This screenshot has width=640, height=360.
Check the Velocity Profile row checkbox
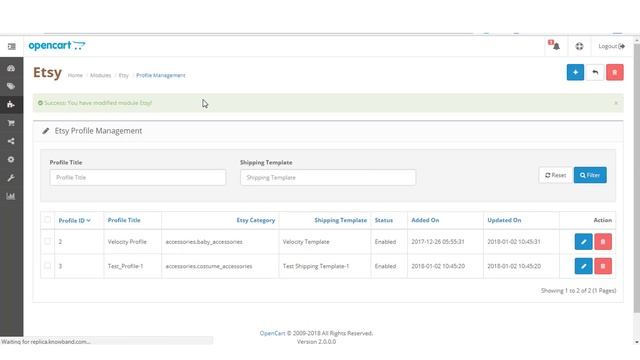point(47,241)
